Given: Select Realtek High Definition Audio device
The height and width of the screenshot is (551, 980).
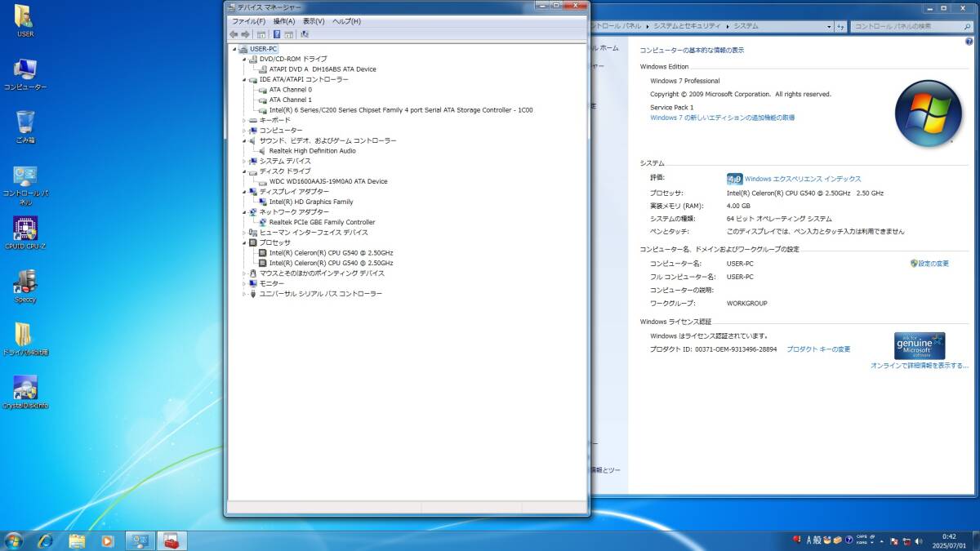Looking at the screenshot, I should [313, 151].
